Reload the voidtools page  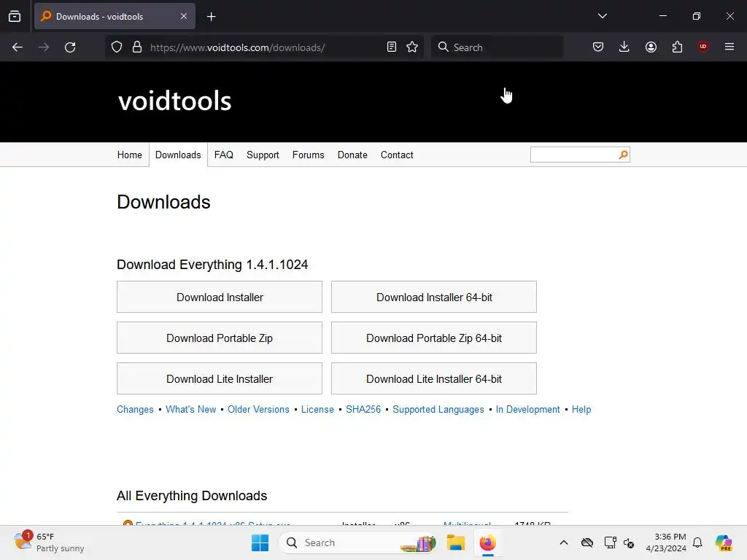[70, 47]
